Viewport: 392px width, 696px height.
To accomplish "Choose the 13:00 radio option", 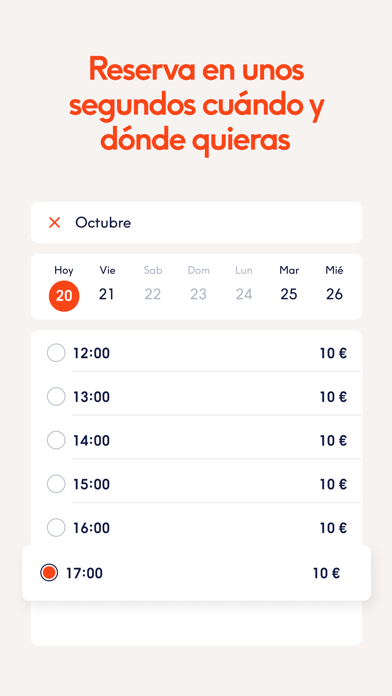I will (x=56, y=396).
